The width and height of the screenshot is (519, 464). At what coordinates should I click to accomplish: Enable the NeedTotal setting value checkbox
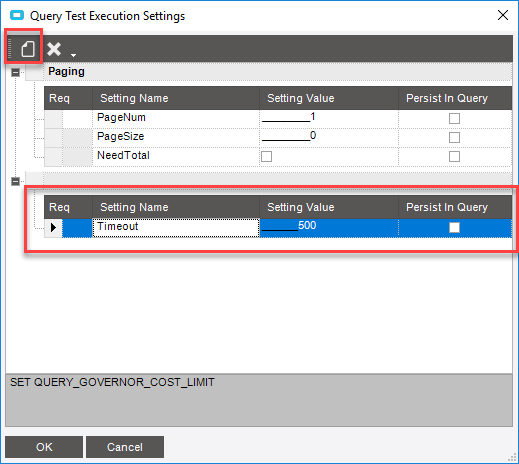(x=266, y=156)
